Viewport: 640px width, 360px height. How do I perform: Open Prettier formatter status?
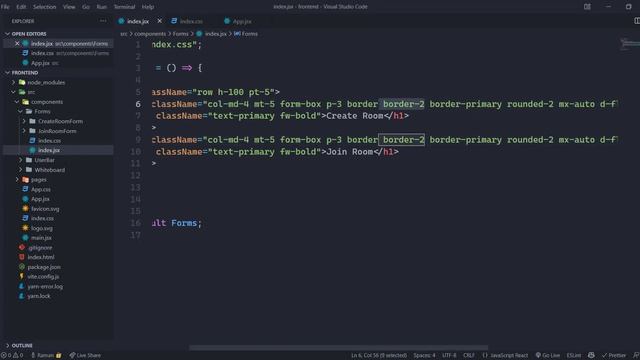[x=613, y=356]
